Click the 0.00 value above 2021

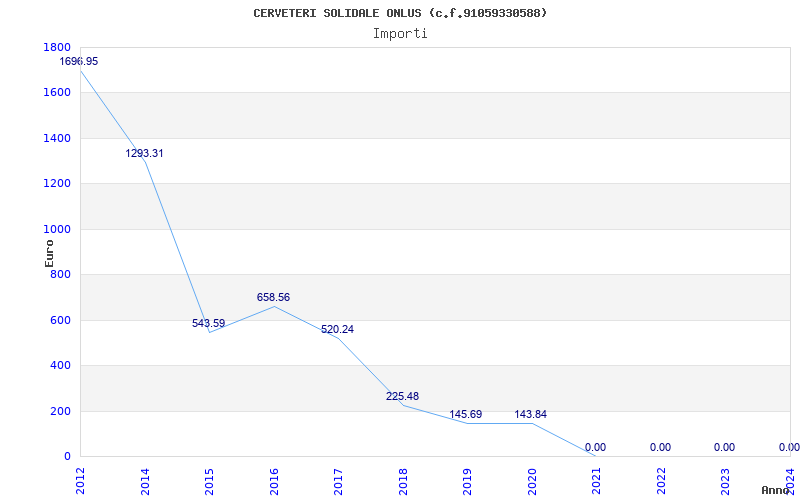tap(595, 447)
